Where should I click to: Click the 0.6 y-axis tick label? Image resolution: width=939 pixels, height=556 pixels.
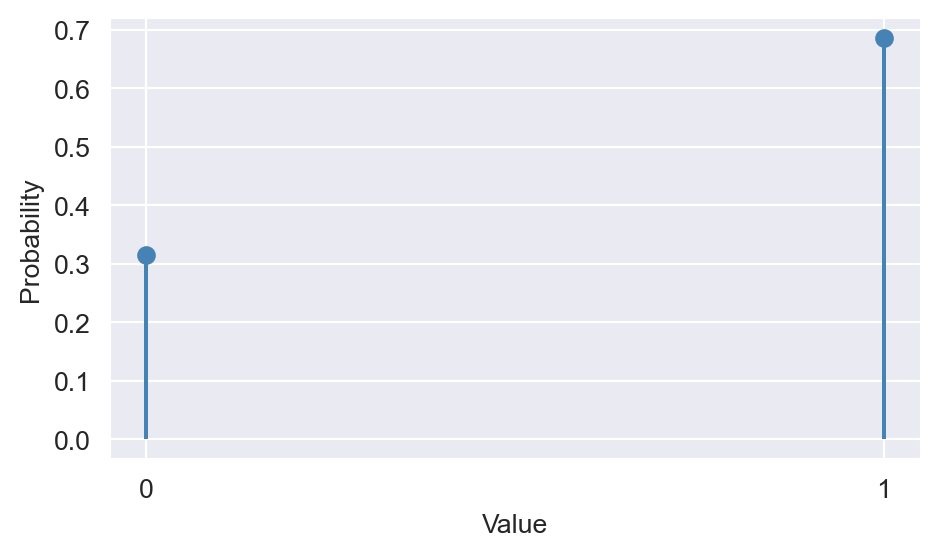coord(72,90)
